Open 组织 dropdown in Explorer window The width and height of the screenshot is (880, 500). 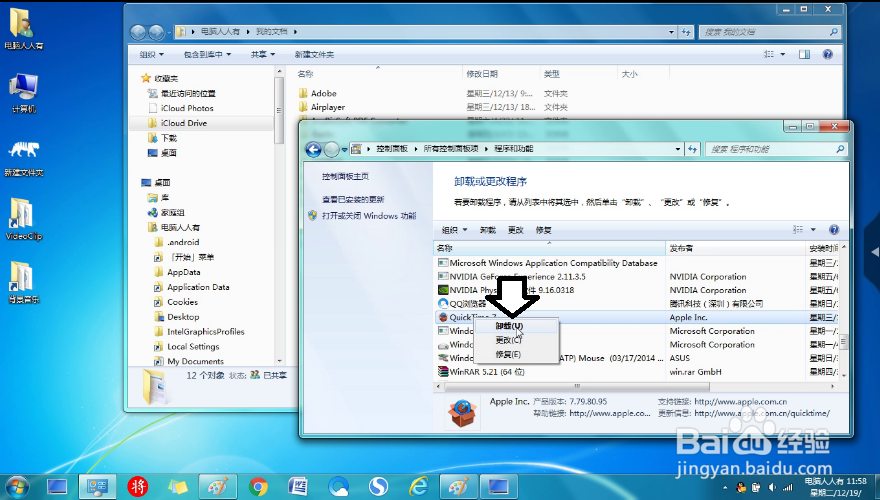coord(152,54)
